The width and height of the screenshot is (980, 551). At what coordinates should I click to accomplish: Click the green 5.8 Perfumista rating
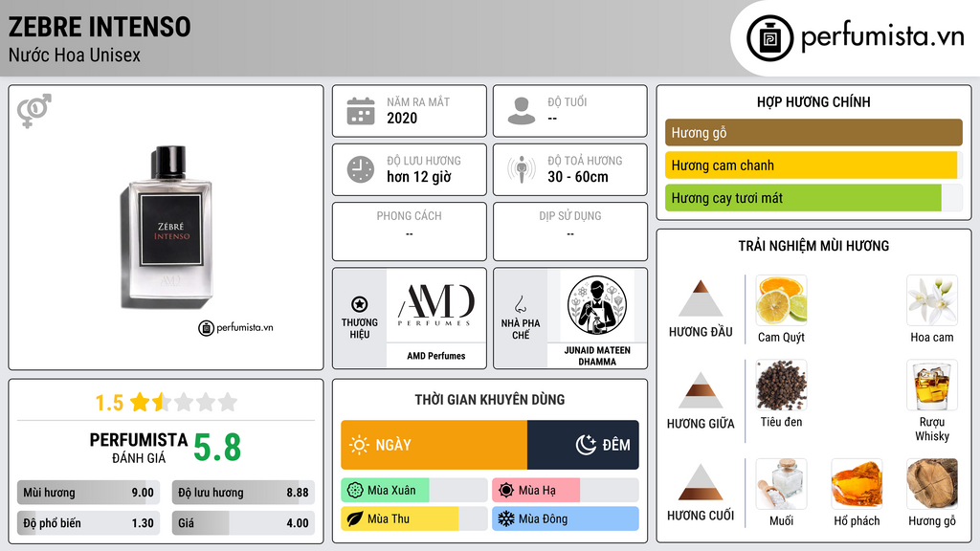click(217, 448)
